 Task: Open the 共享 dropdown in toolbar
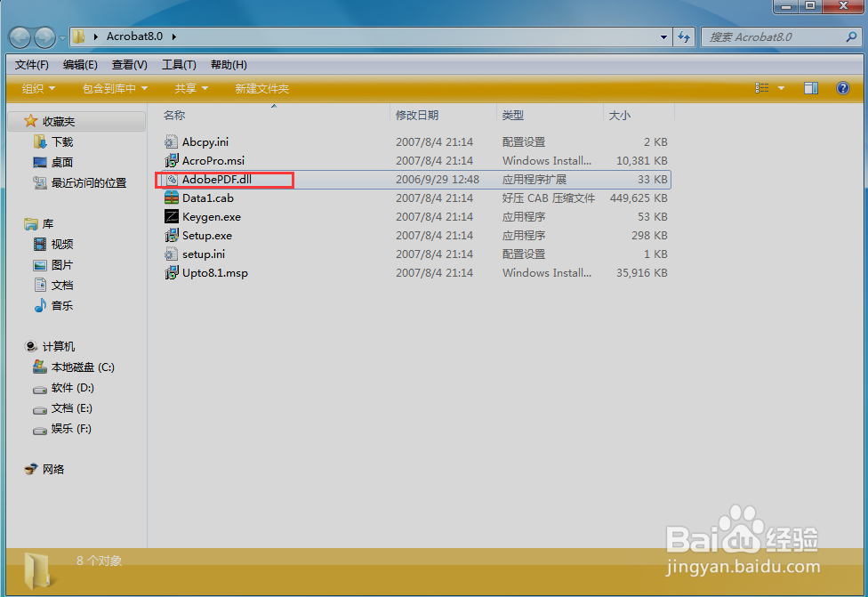[191, 89]
